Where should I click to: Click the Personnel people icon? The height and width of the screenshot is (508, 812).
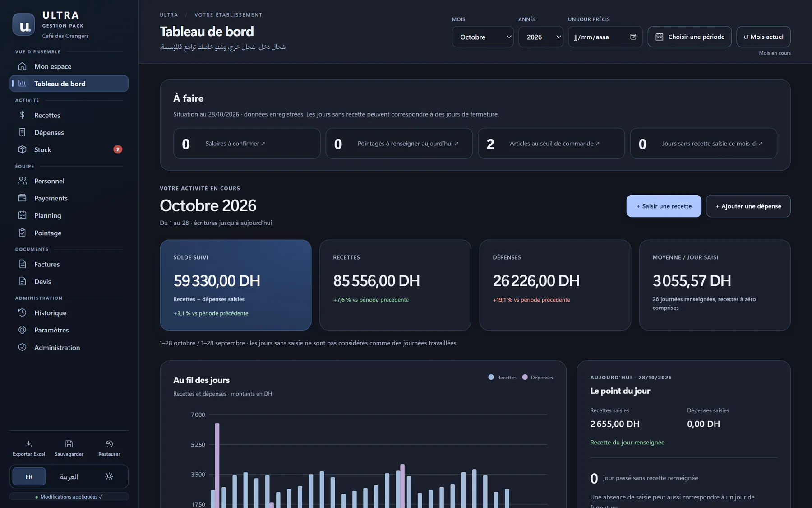[22, 181]
